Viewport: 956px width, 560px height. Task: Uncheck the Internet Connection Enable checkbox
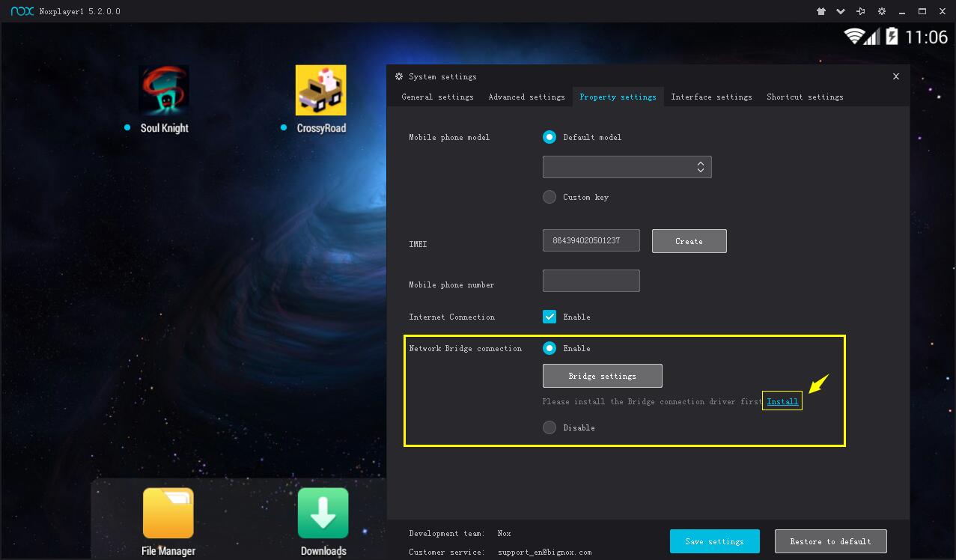(x=549, y=317)
